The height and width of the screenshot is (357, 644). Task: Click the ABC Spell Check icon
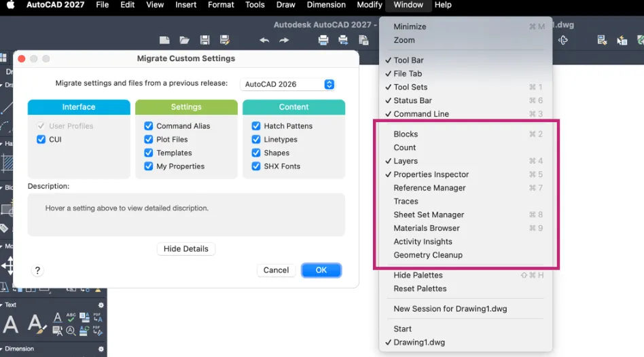coord(71,317)
